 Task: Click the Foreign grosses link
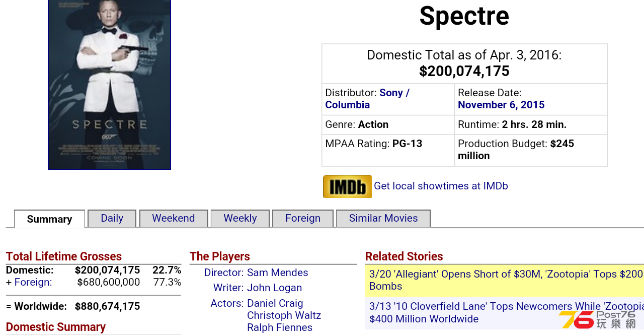(33, 282)
